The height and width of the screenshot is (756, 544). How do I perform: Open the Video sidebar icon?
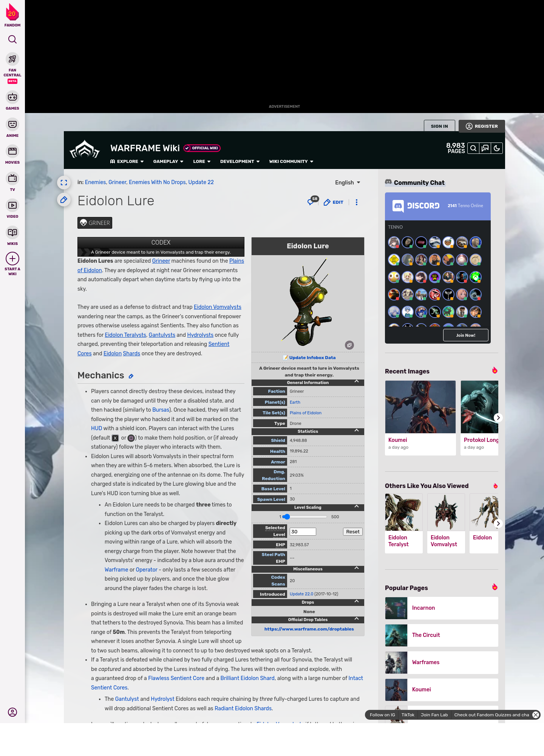point(12,205)
